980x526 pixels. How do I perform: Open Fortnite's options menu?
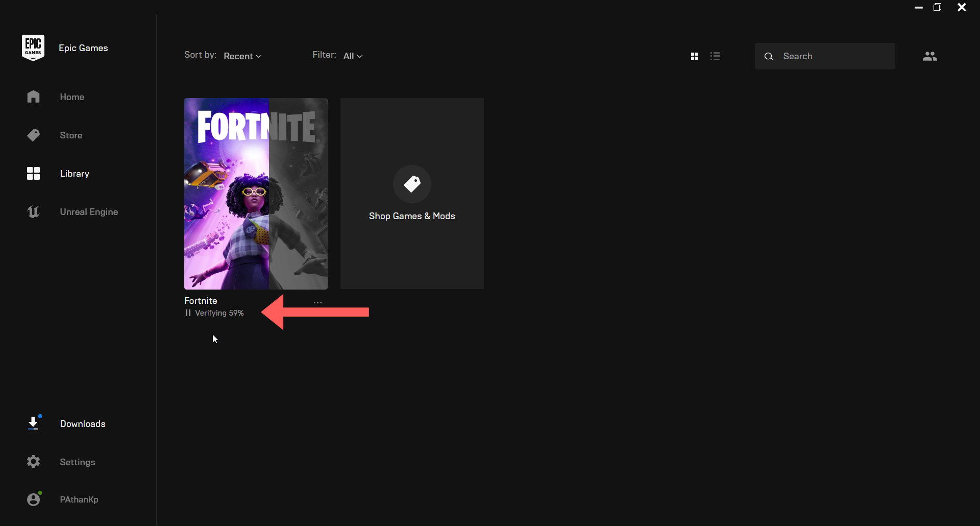[317, 302]
